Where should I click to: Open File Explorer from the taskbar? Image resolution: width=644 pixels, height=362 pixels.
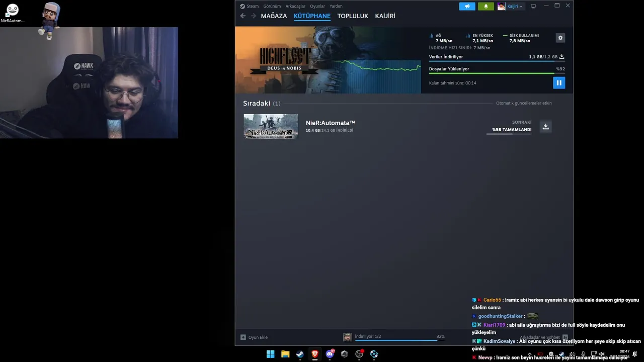pos(285,354)
